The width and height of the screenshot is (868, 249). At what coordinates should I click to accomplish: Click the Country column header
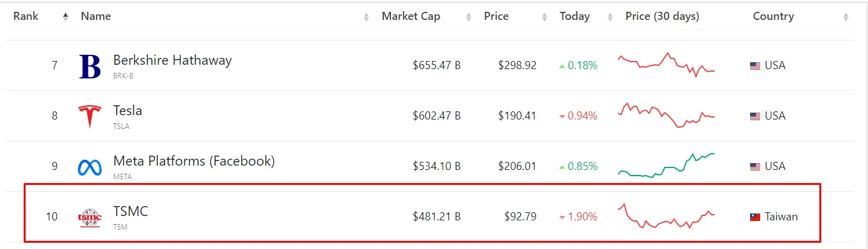tap(773, 17)
